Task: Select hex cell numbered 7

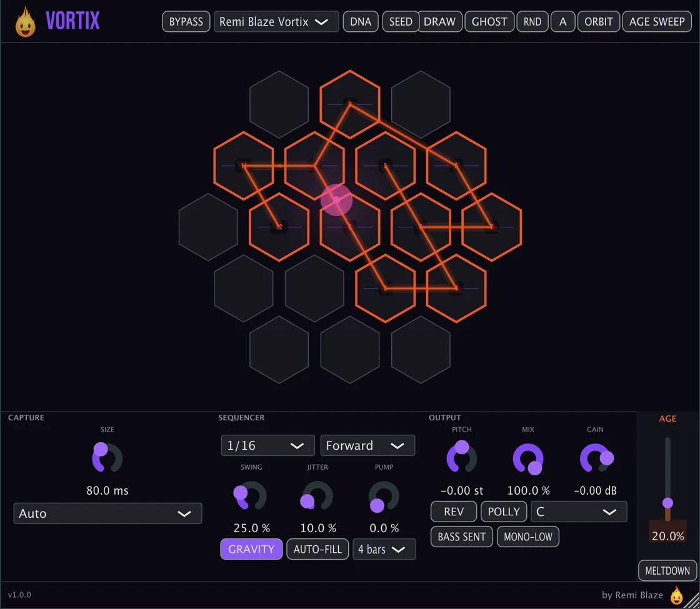Action: pyautogui.click(x=491, y=227)
